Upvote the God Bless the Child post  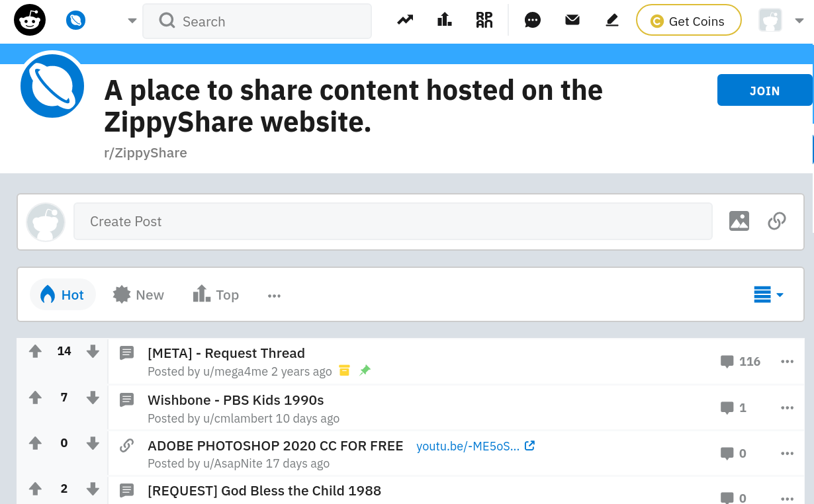[35, 489]
